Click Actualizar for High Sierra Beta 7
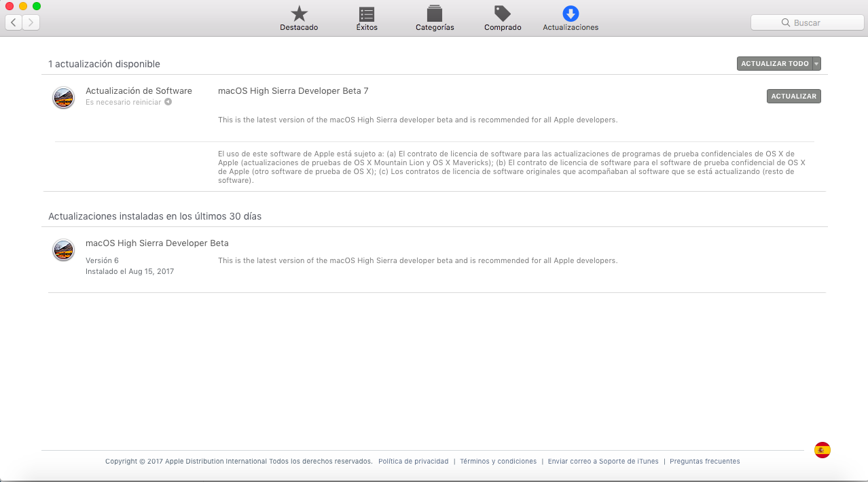Viewport: 868px width, 482px height. coord(793,97)
